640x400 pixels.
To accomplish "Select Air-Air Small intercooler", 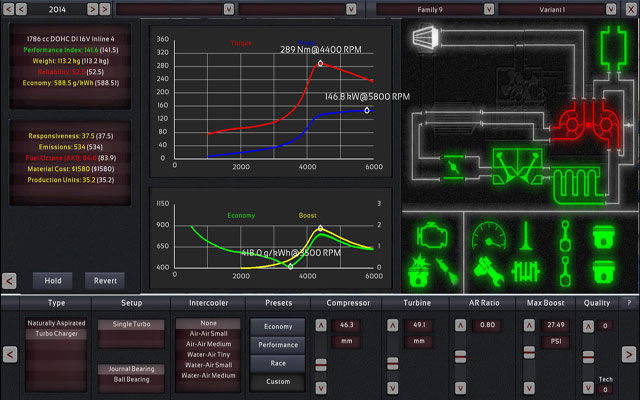I will [207, 336].
